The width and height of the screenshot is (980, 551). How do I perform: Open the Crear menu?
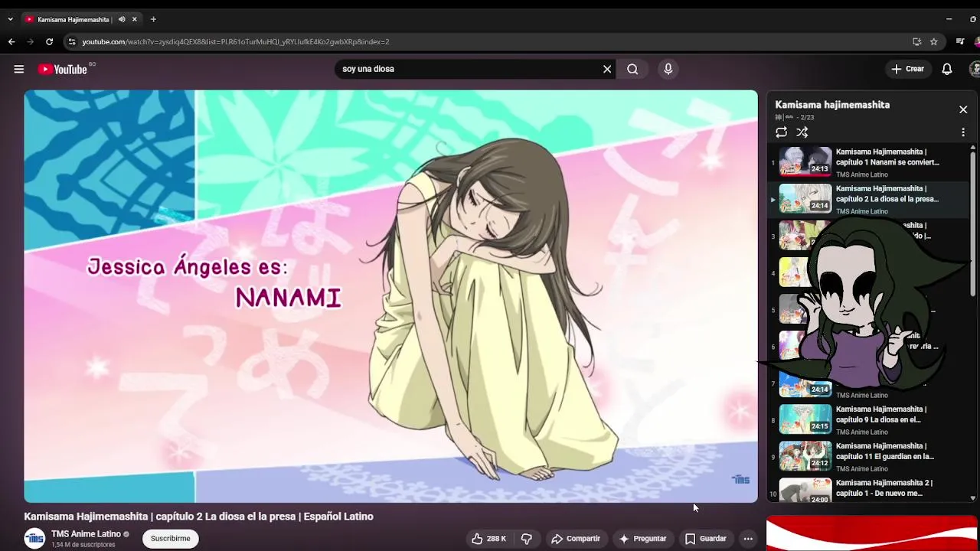[908, 69]
